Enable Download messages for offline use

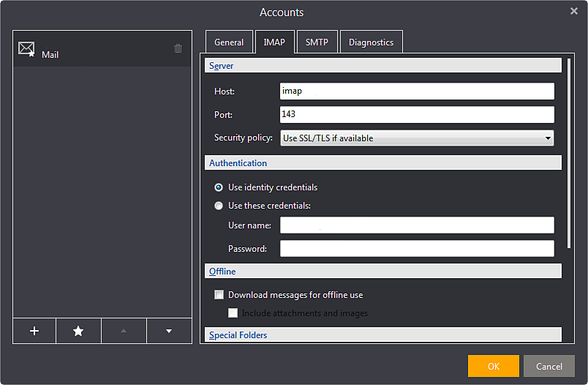(219, 295)
